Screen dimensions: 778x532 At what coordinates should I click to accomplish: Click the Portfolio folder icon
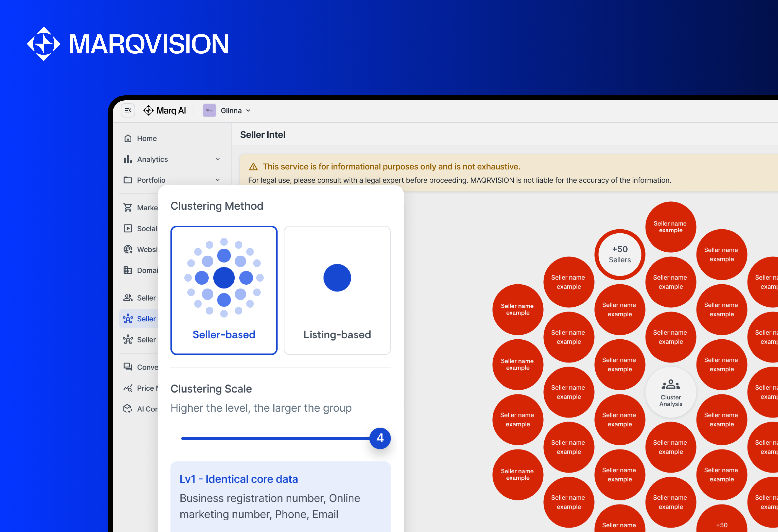coord(128,180)
